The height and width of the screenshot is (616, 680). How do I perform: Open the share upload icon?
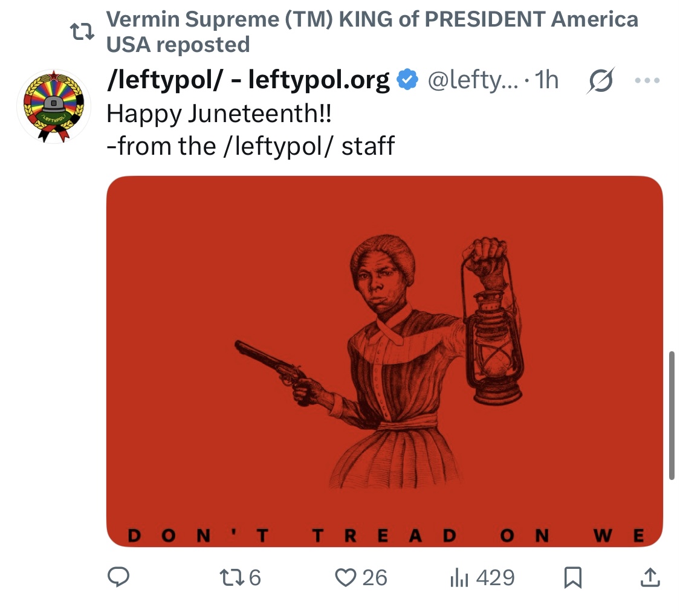click(650, 577)
